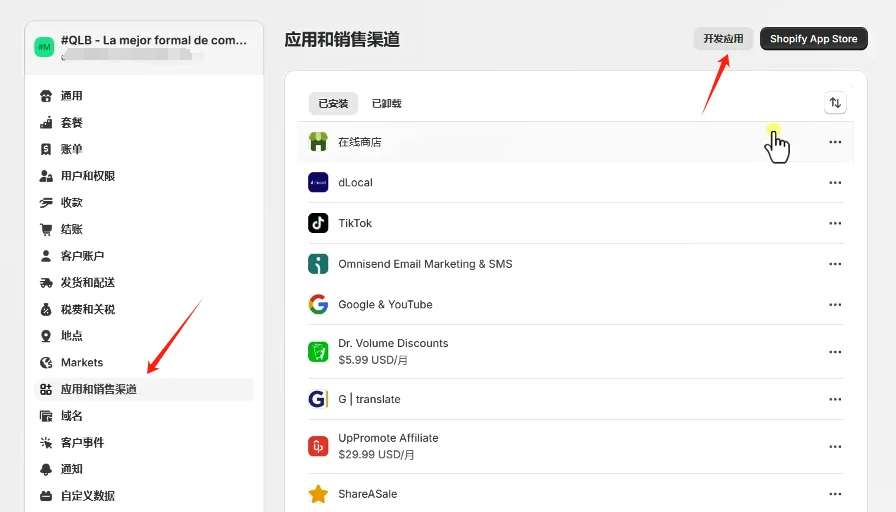The image size is (896, 512).
Task: Click the store name #QLB header
Action: [x=154, y=40]
